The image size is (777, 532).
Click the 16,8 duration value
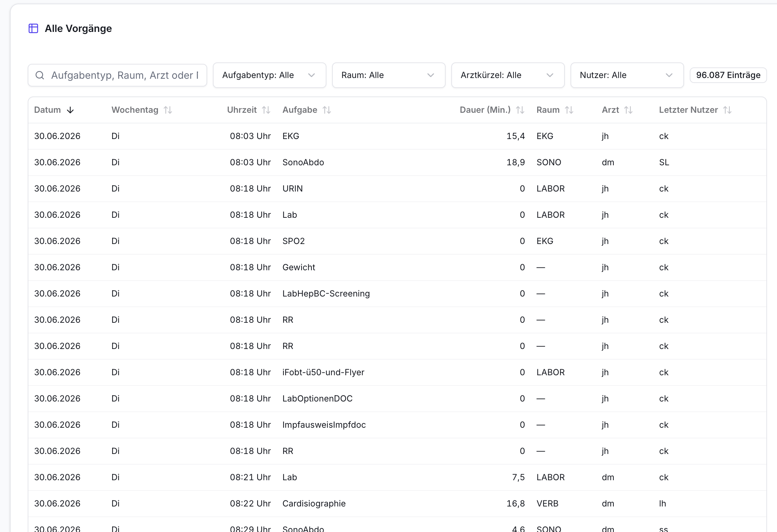tap(516, 504)
